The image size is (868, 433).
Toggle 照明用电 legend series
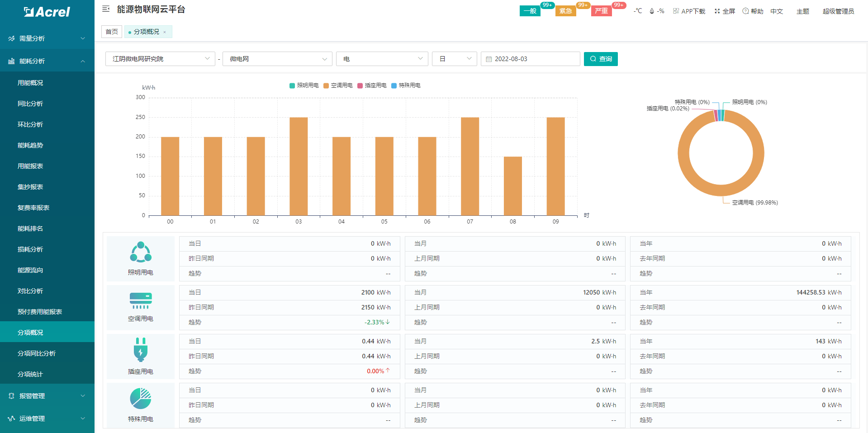tap(304, 86)
